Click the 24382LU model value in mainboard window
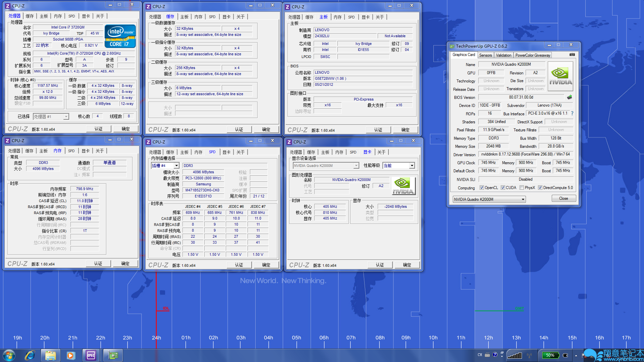644x362 pixels. click(345, 36)
